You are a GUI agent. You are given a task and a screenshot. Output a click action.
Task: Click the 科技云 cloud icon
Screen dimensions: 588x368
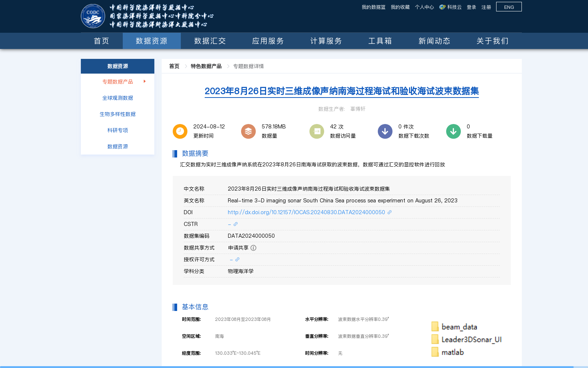(442, 7)
